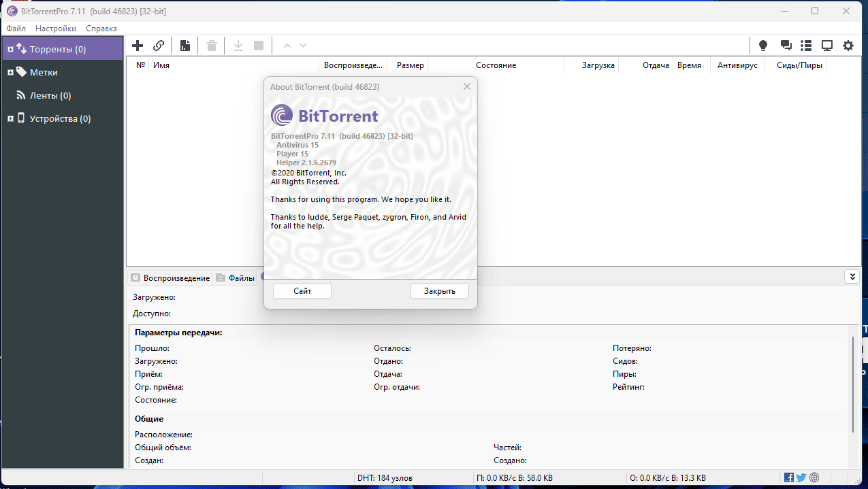Open the Справка menu

click(x=101, y=29)
